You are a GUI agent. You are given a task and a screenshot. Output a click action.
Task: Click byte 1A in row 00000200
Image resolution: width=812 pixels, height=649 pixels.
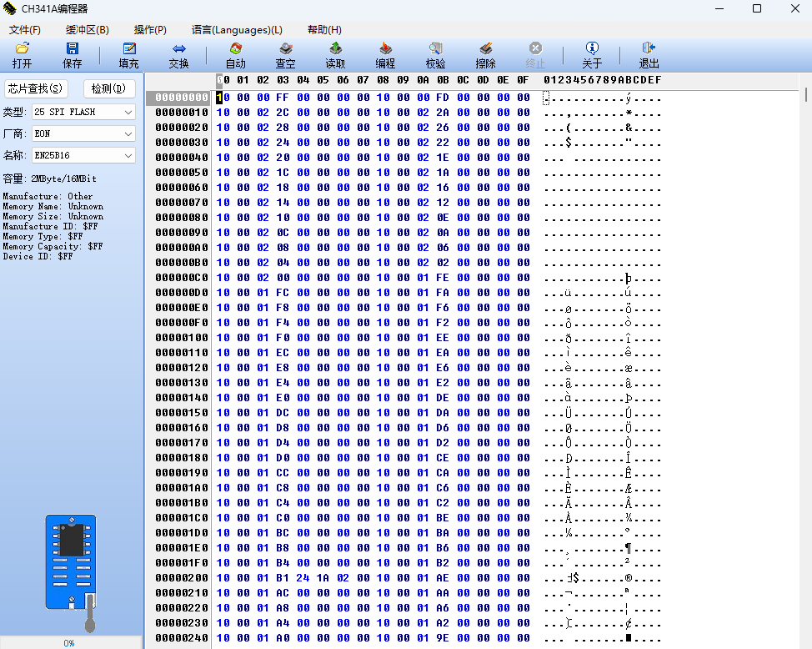[323, 578]
